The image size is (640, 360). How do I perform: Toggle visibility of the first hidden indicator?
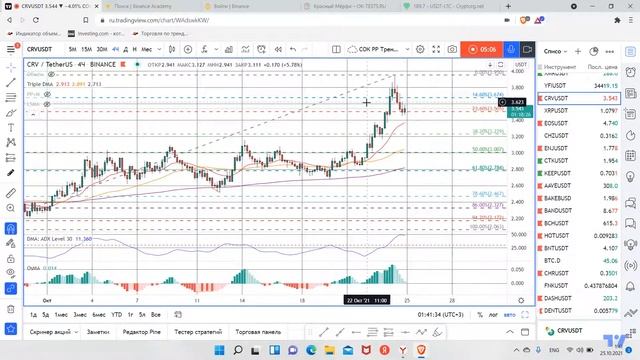pos(51,75)
